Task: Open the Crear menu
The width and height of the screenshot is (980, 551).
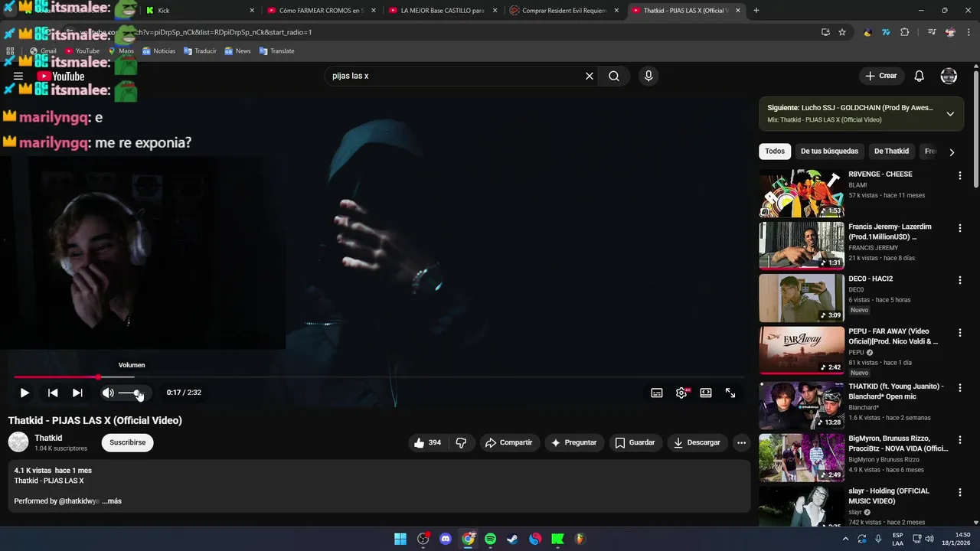Action: (880, 76)
